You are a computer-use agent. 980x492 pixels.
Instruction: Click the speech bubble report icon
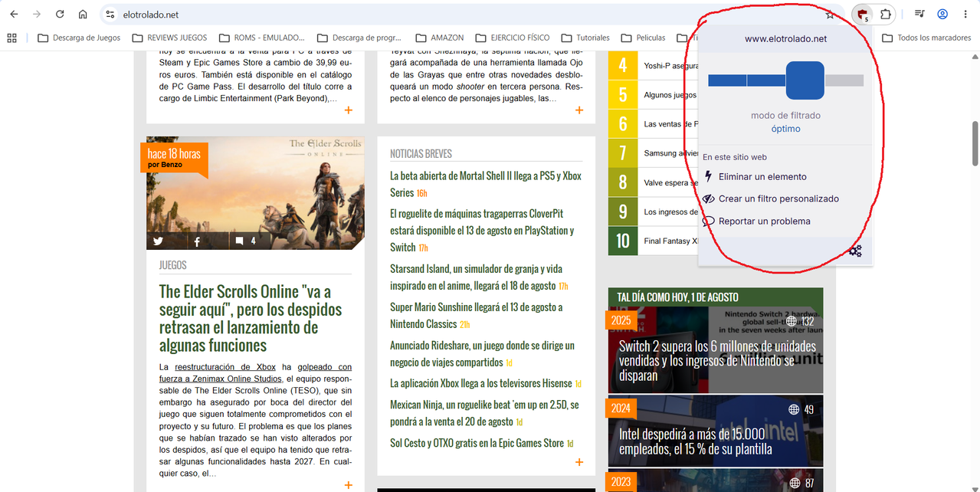point(708,221)
